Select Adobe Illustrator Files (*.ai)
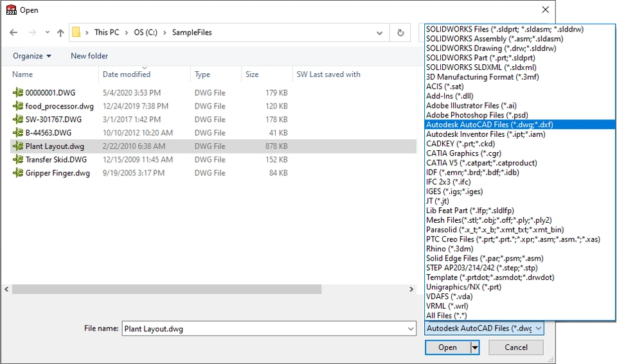Image resolution: width=617 pixels, height=364 pixels. (x=520, y=105)
